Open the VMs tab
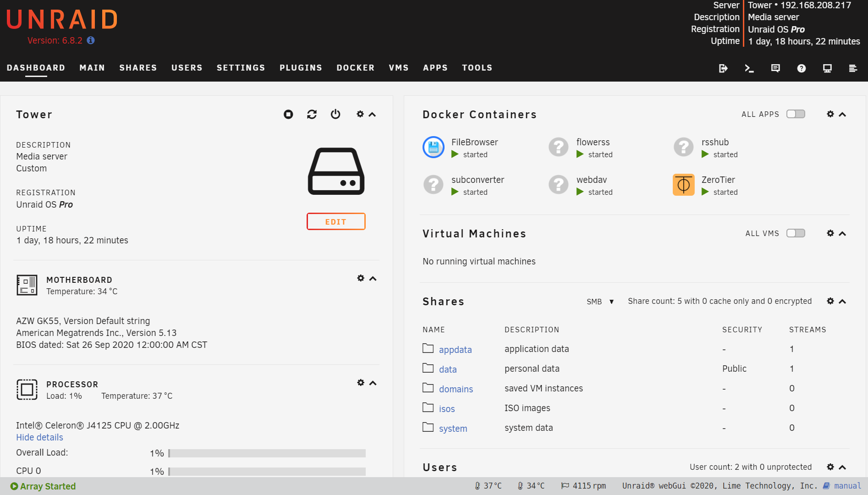 coord(399,68)
